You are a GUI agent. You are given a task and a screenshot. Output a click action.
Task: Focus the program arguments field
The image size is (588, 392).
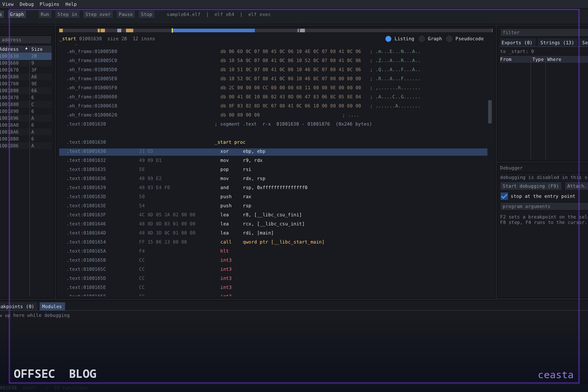(x=544, y=206)
